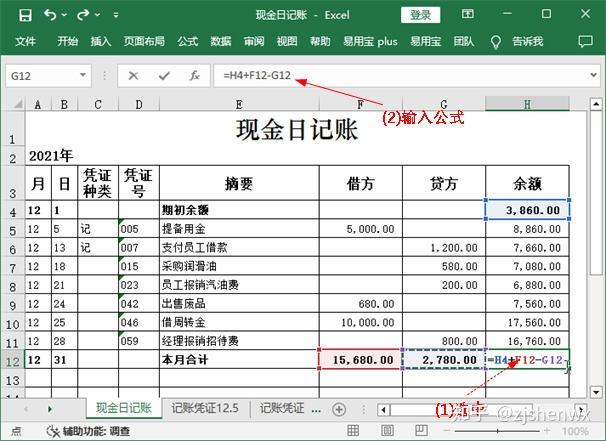The width and height of the screenshot is (606, 441).
Task: Click the 登录 sign-in button
Action: pos(421,15)
